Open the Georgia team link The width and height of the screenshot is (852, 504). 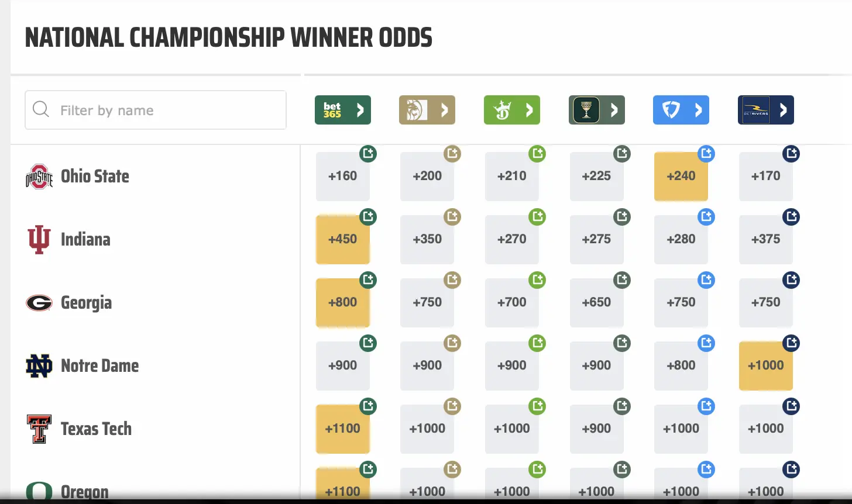86,303
